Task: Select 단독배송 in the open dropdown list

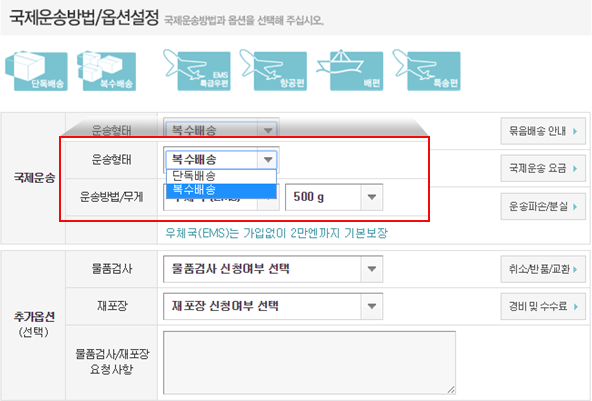Action: (221, 176)
